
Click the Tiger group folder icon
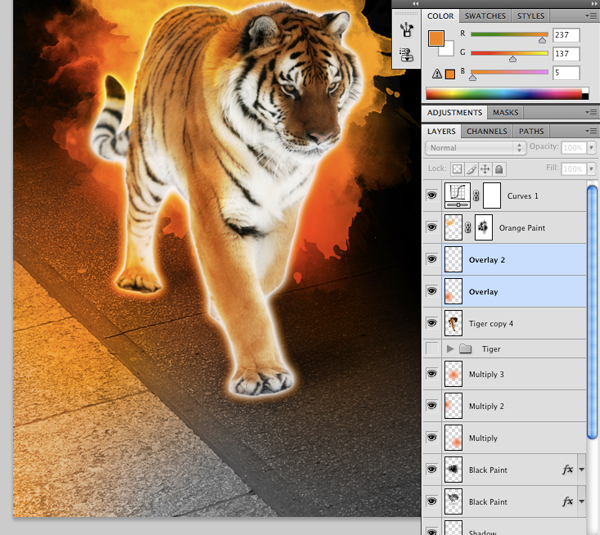click(x=465, y=349)
